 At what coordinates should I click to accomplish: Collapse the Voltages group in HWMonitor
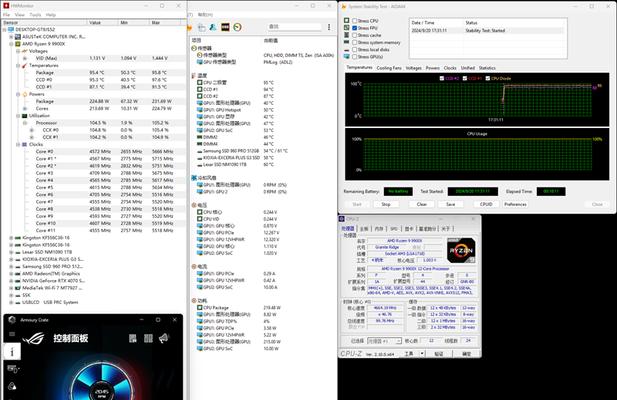[18, 51]
